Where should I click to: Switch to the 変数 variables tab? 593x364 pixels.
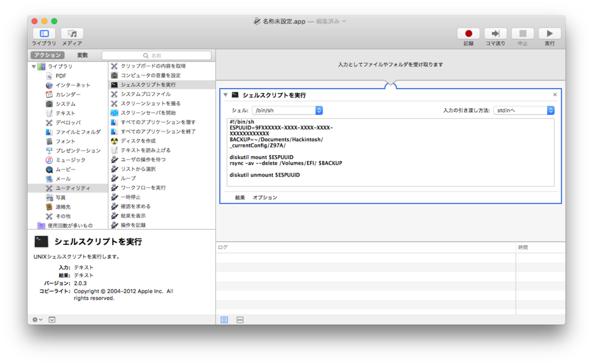tap(82, 55)
